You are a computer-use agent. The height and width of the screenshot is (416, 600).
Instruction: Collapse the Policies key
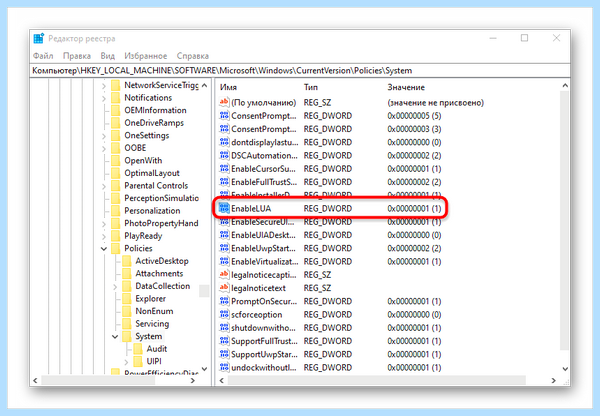(104, 248)
